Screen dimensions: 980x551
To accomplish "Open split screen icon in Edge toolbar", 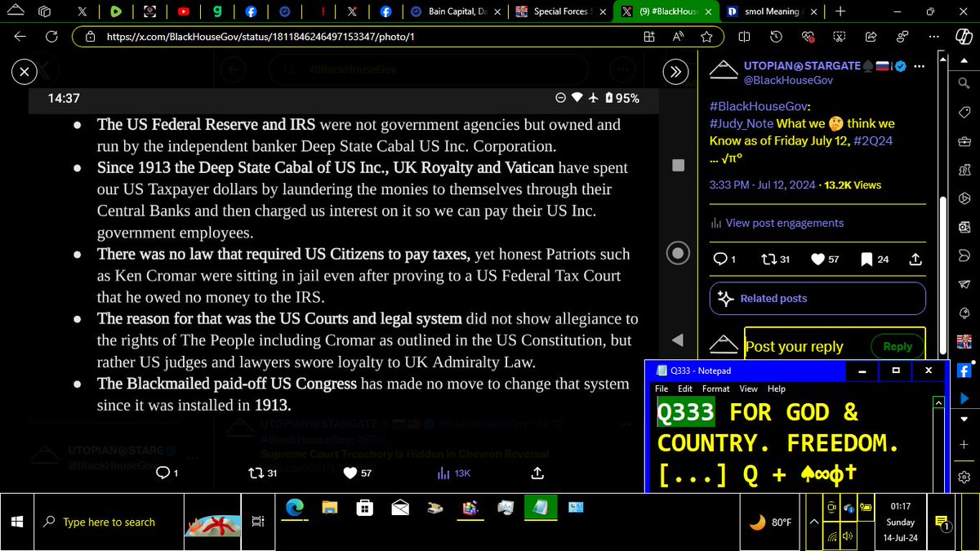I will [744, 37].
